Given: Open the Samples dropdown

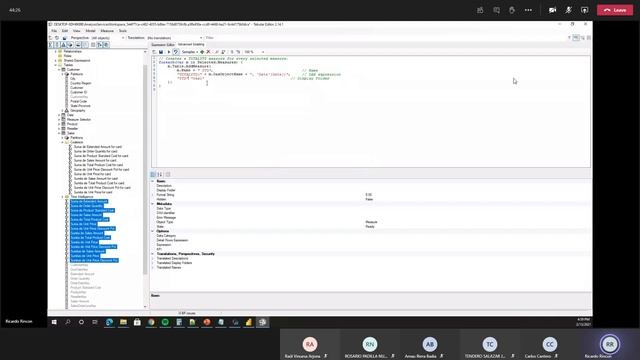Looking at the screenshot, I should (190, 52).
